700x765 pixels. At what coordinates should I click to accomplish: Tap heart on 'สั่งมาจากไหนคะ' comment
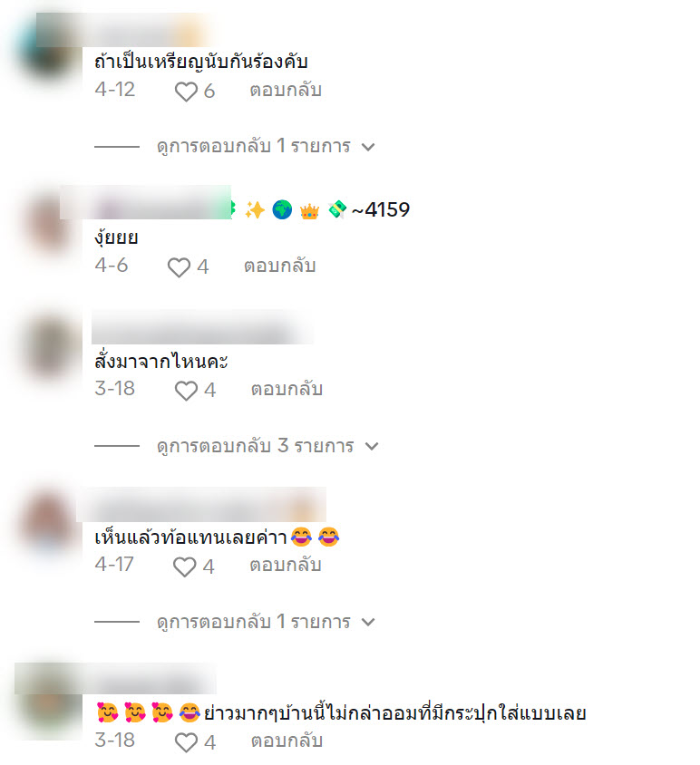tap(186, 391)
